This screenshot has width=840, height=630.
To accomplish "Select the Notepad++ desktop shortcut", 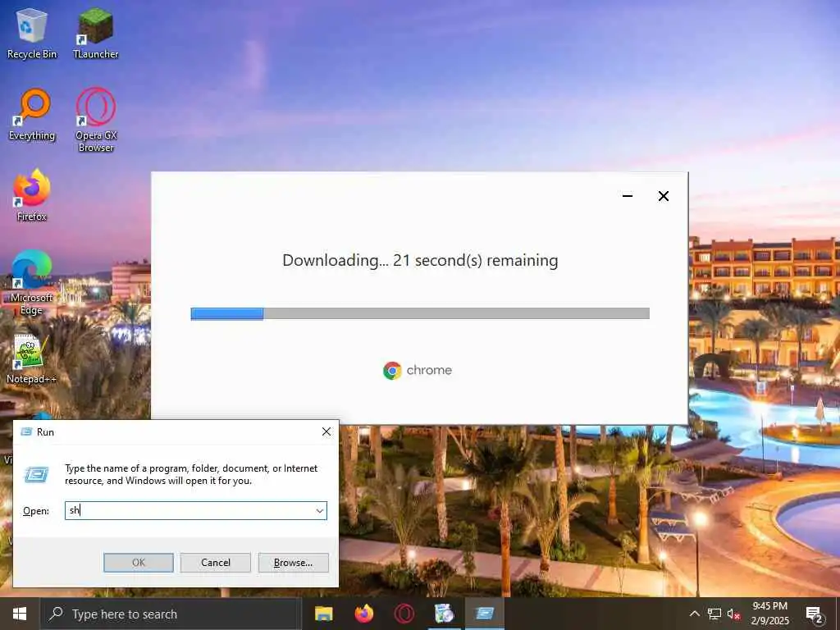I will point(31,358).
